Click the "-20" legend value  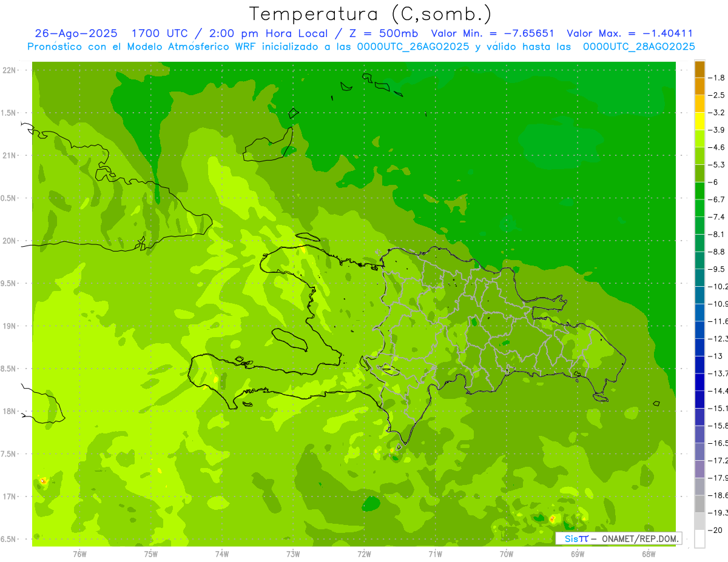click(716, 530)
